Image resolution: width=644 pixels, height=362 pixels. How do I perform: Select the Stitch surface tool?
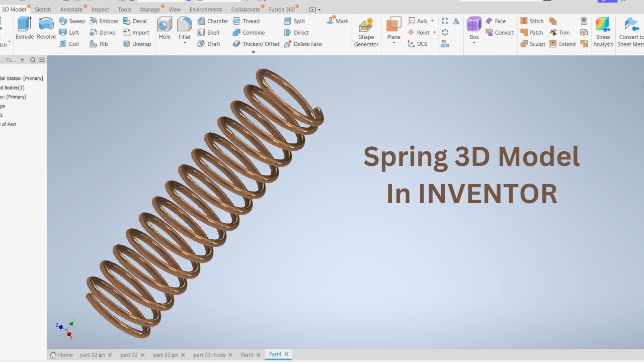[x=532, y=21]
